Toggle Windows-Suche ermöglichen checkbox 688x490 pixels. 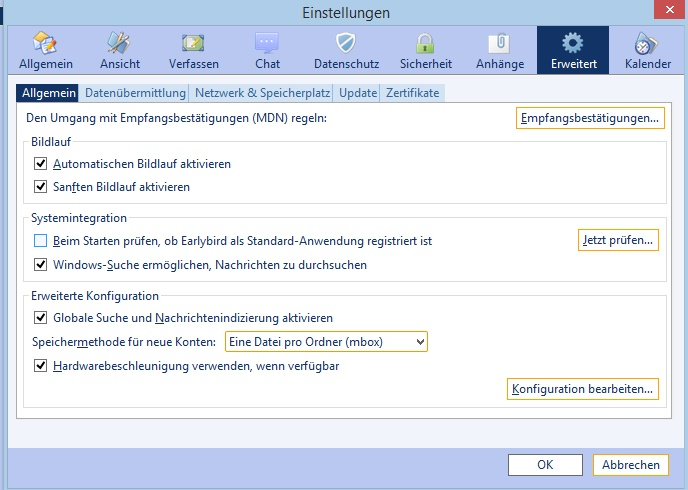pyautogui.click(x=40, y=265)
